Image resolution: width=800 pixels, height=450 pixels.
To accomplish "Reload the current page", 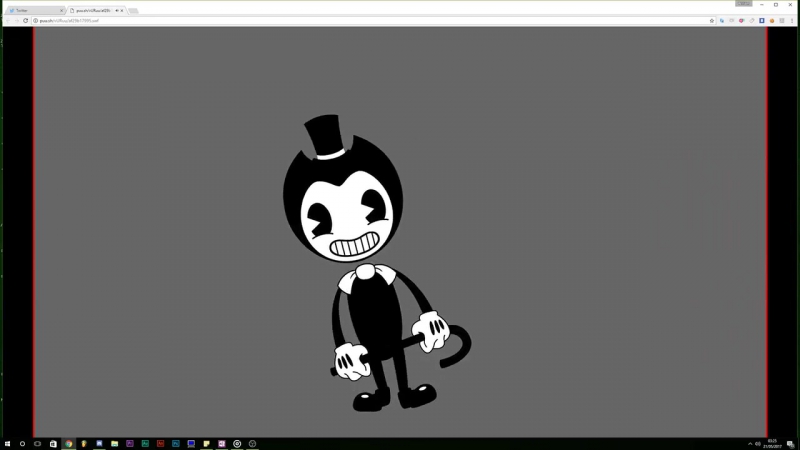I will point(26,20).
